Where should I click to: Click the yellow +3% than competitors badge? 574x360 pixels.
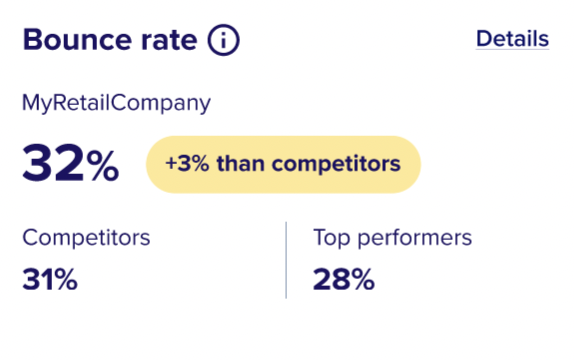point(283,164)
